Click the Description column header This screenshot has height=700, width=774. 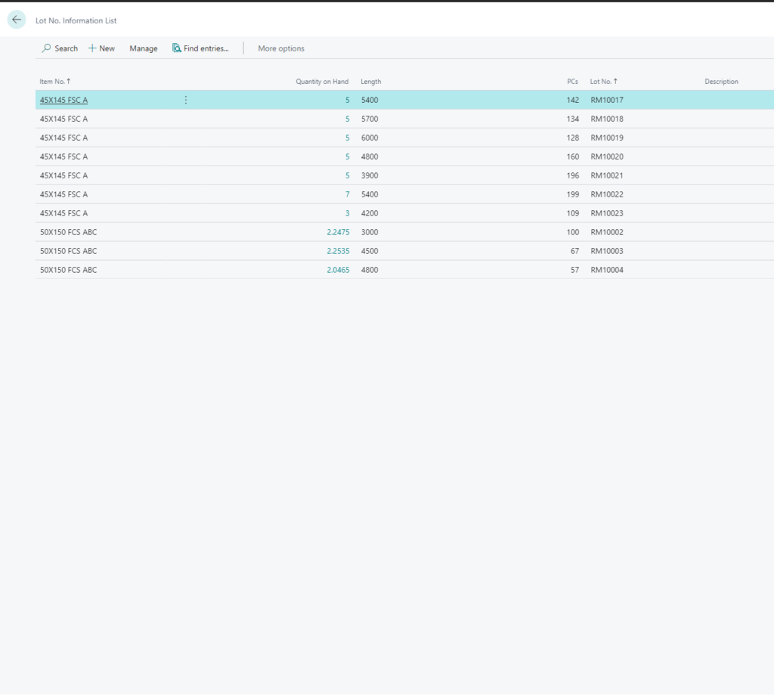pyautogui.click(x=721, y=82)
